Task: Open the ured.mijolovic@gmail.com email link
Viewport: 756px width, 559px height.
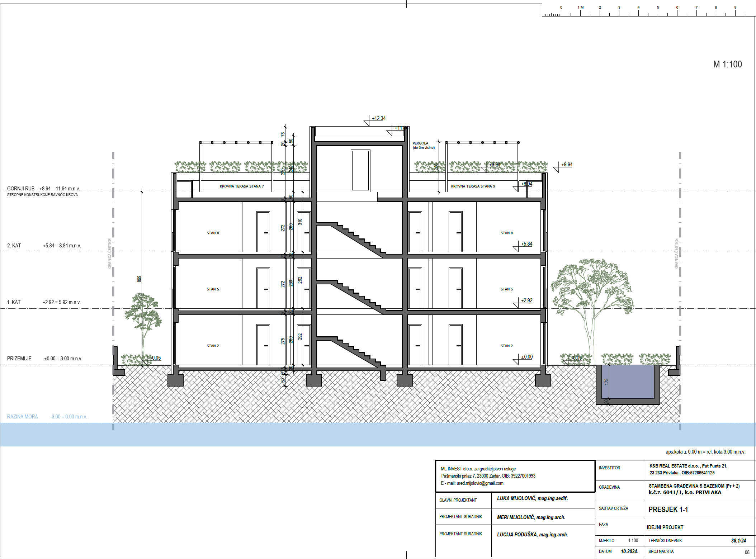Action: (x=479, y=483)
